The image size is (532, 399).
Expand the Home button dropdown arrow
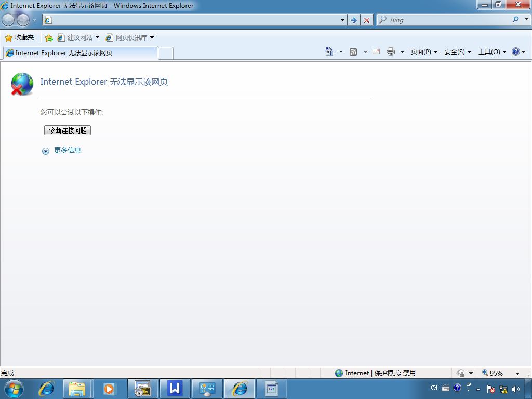(341, 52)
